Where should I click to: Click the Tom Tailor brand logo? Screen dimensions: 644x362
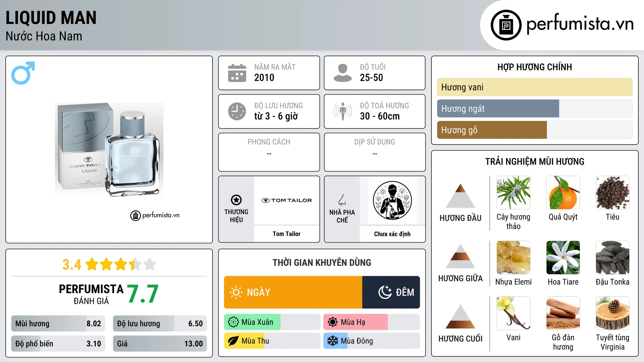coord(286,200)
